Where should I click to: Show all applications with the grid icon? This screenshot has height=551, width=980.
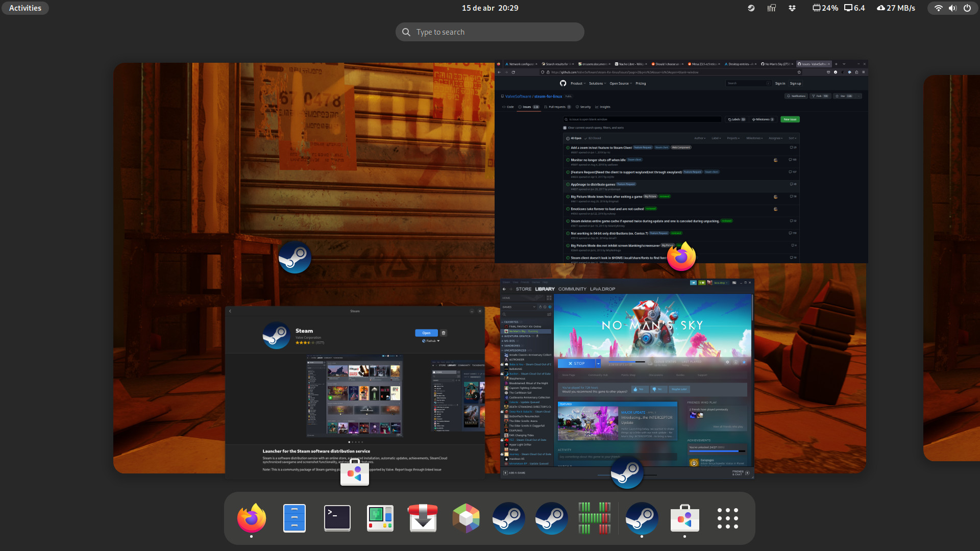tap(727, 518)
